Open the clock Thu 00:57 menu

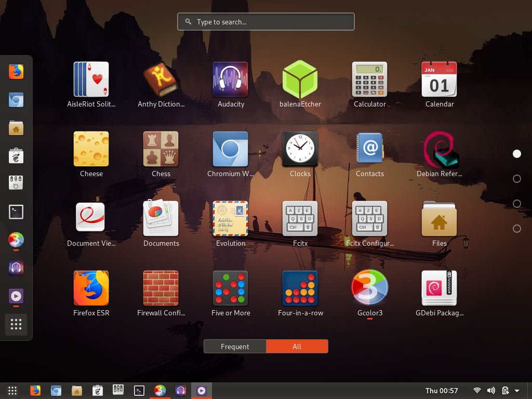[x=442, y=391]
